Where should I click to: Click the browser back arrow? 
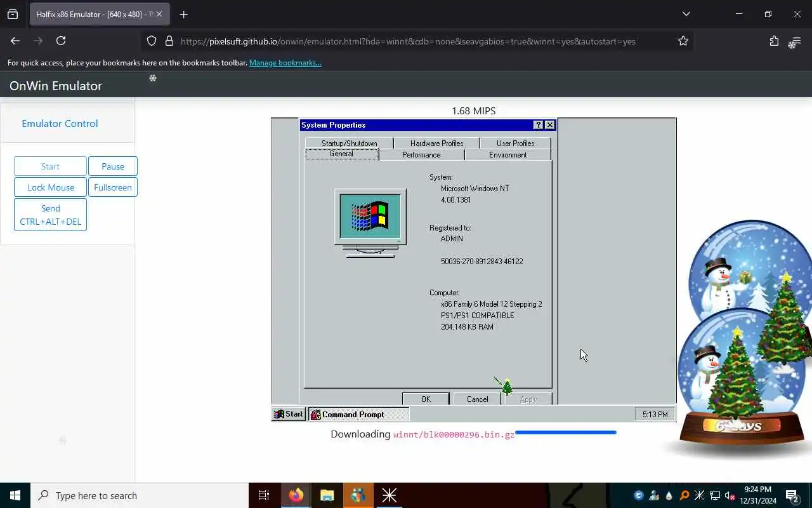[15, 41]
